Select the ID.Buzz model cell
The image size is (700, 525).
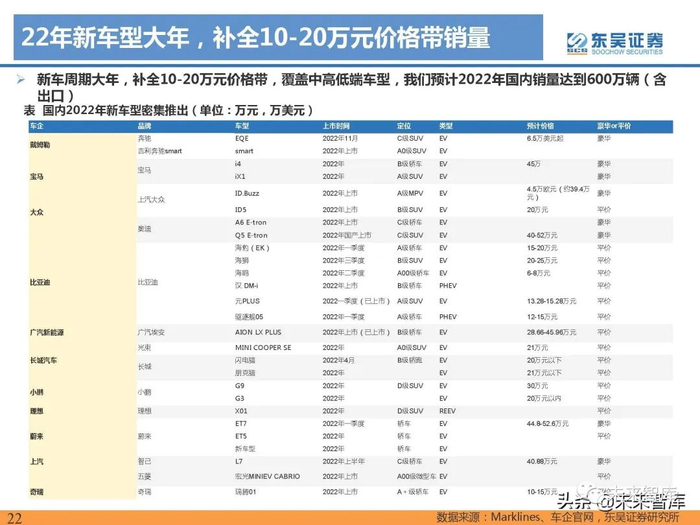pyautogui.click(x=247, y=193)
